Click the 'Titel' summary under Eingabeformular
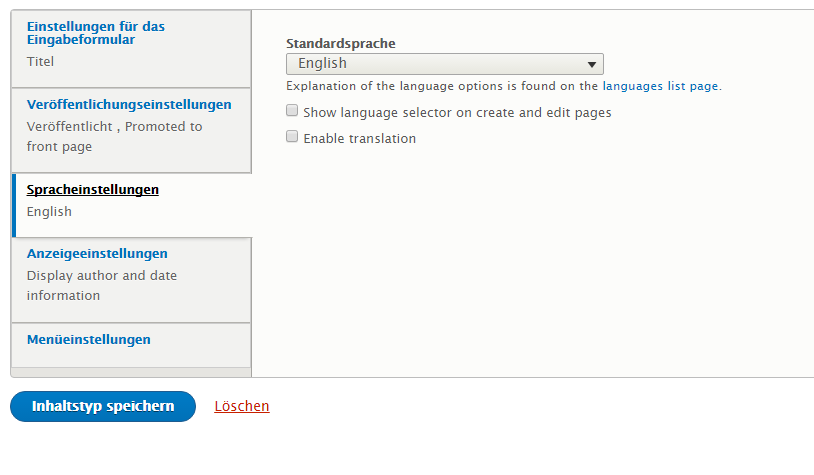The image size is (814, 475). [41, 62]
